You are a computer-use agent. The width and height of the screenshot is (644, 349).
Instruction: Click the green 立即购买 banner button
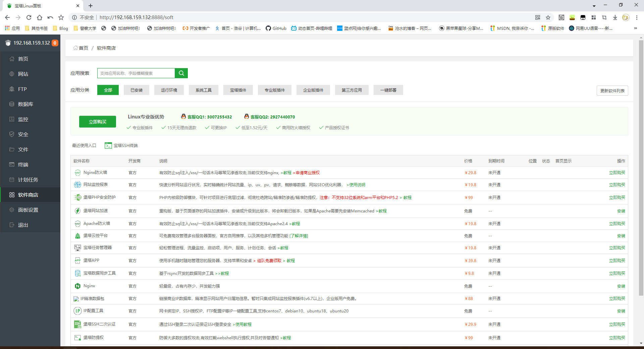coord(98,122)
